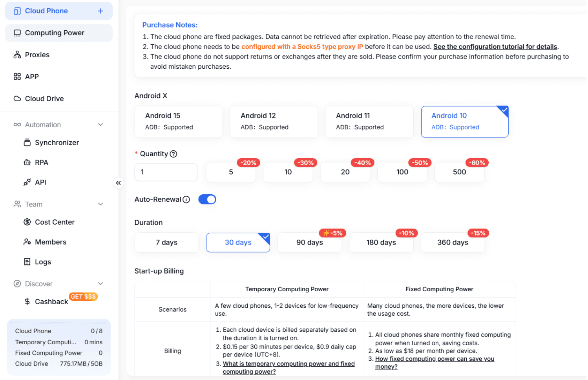Collapse the Discover section chevron
The image size is (588, 380).
pos(100,284)
